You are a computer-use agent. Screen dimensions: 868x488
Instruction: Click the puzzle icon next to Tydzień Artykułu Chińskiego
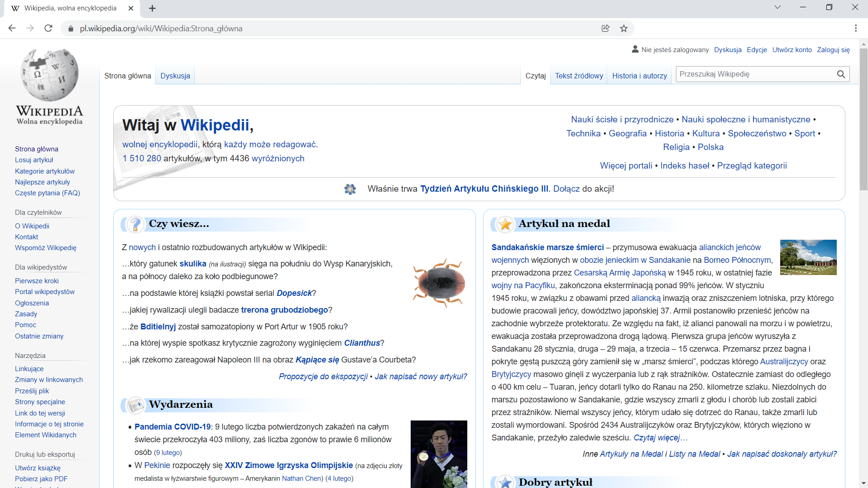click(350, 188)
